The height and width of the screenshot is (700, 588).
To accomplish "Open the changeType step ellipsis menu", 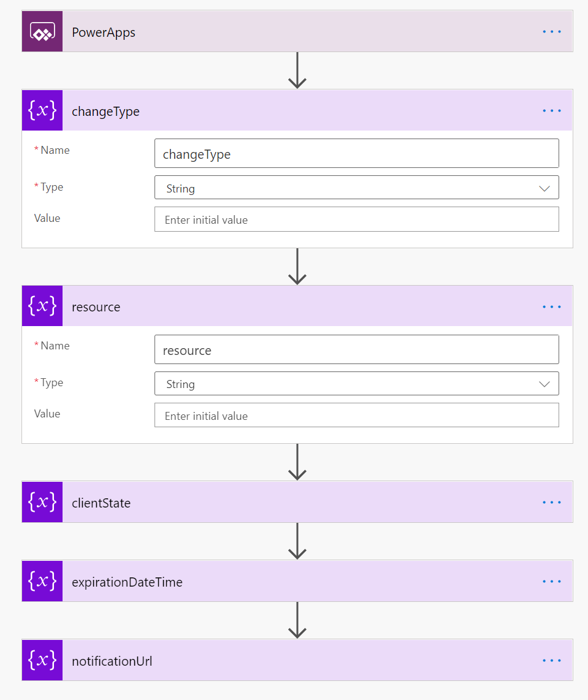I will (x=552, y=111).
